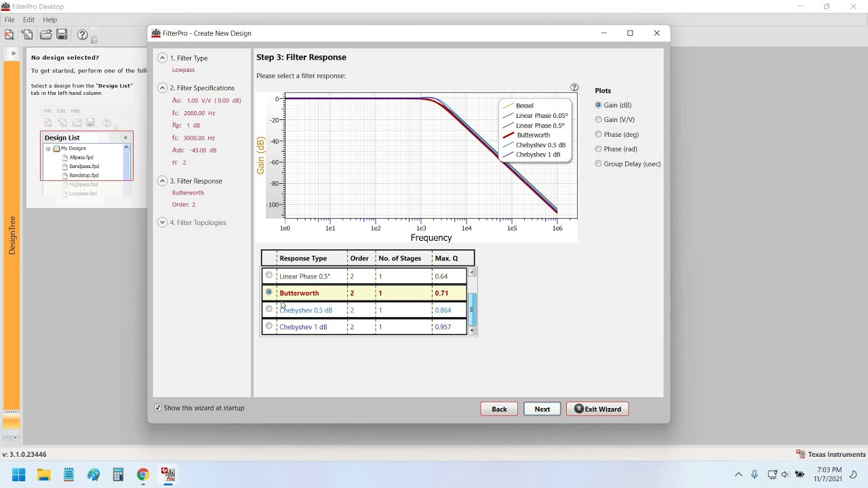Click the New Design toolbar icon

pyautogui.click(x=9, y=35)
